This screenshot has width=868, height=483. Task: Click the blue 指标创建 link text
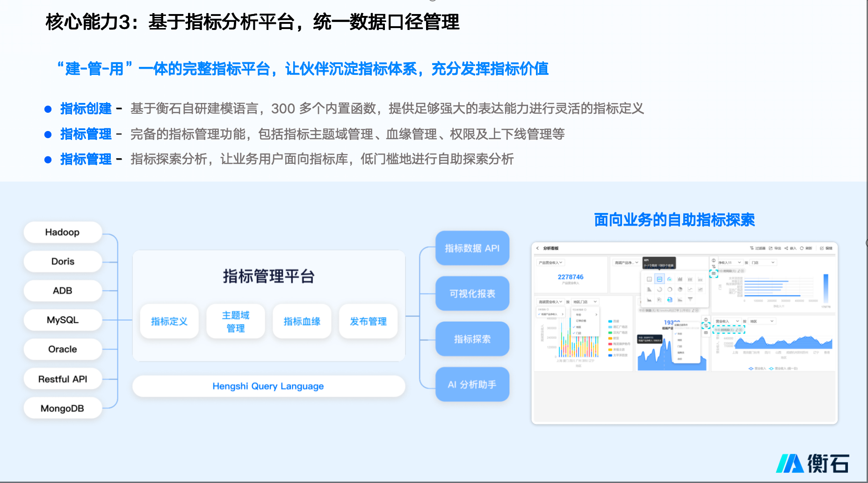pos(85,109)
